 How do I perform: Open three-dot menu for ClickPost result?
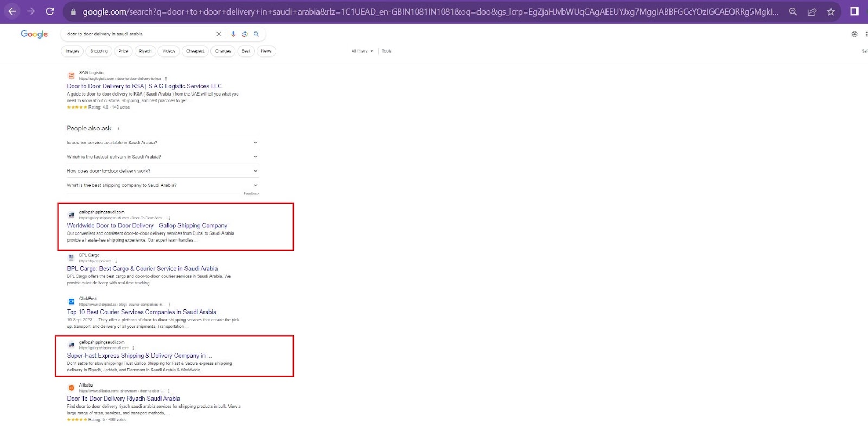tap(170, 305)
